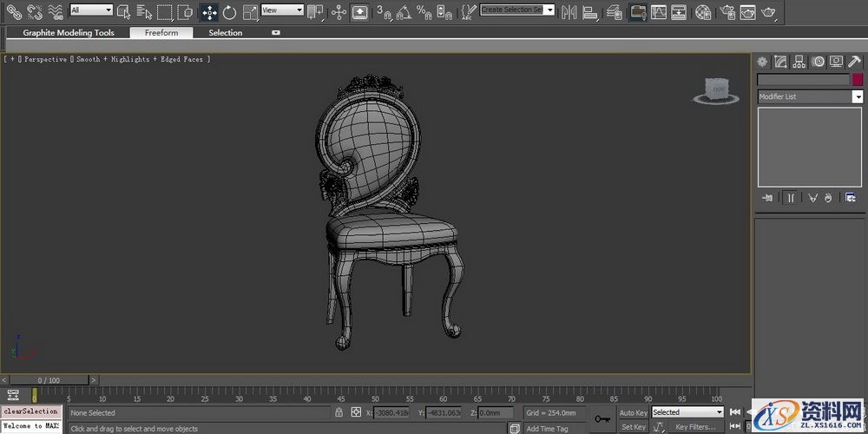This screenshot has height=434, width=868.
Task: Toggle Set Key mode
Action: pyautogui.click(x=633, y=427)
